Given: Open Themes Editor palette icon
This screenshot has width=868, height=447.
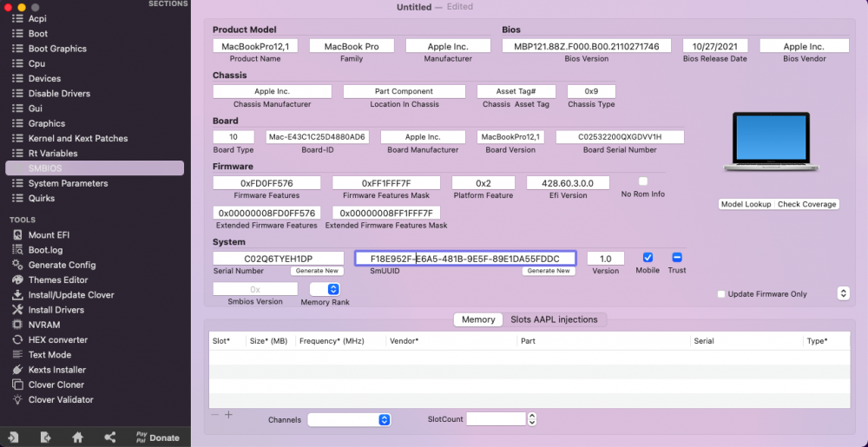Looking at the screenshot, I should (17, 280).
